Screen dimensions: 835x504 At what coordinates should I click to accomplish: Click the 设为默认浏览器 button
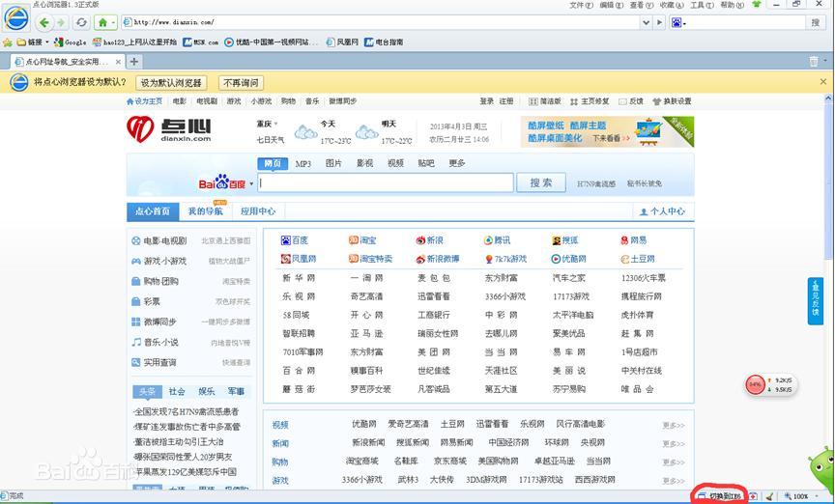pyautogui.click(x=170, y=83)
